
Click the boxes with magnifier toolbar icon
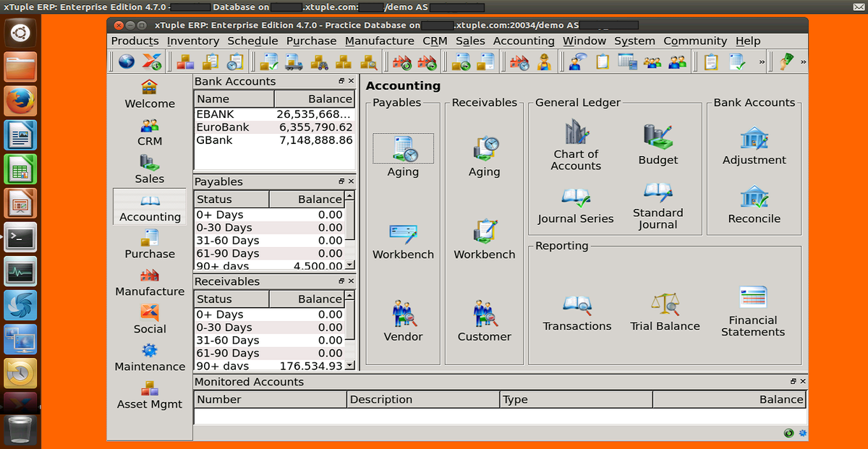tap(369, 62)
